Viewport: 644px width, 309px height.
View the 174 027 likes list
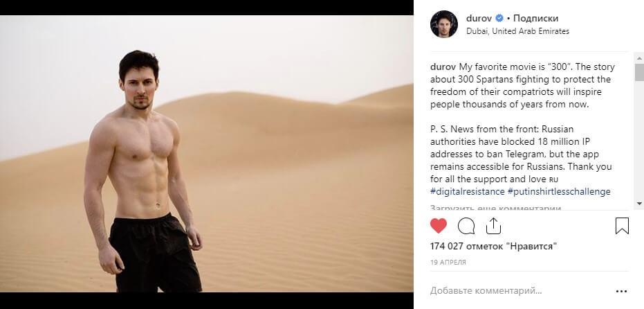click(x=494, y=247)
